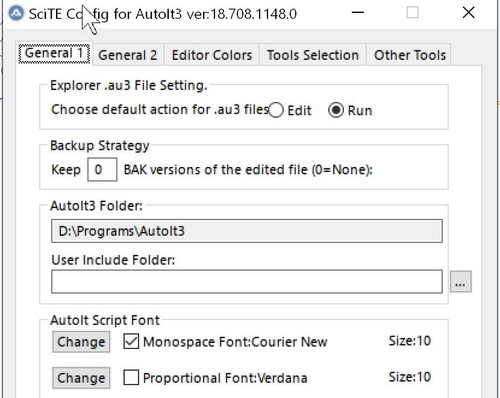Click the Size:10 text beside Verdana
This screenshot has height=398, width=500.
pyautogui.click(x=410, y=377)
